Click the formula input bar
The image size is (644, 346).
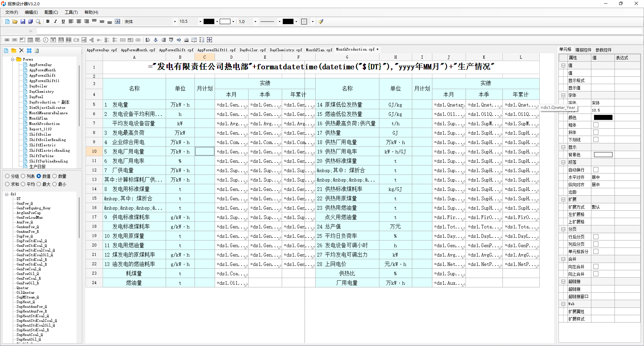click(x=339, y=31)
